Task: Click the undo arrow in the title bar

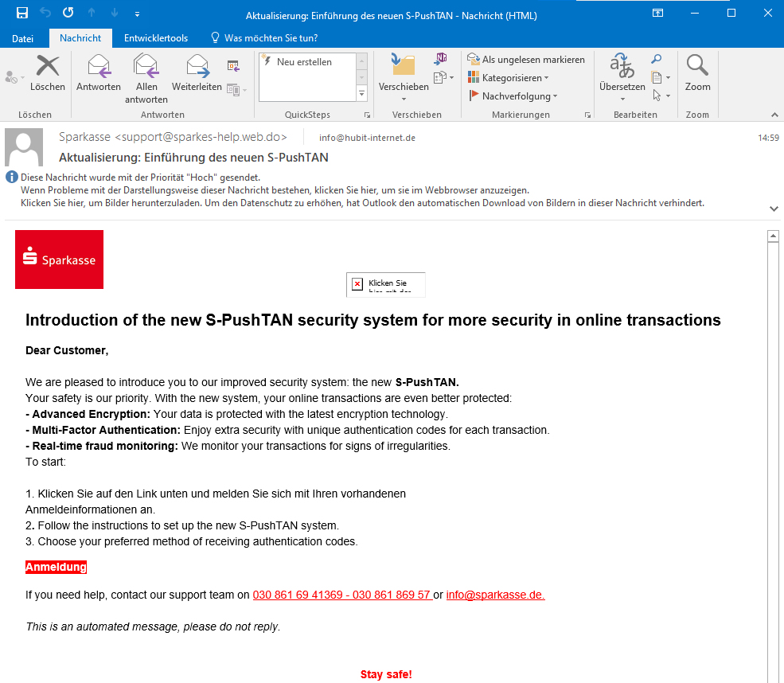Action: pyautogui.click(x=45, y=13)
